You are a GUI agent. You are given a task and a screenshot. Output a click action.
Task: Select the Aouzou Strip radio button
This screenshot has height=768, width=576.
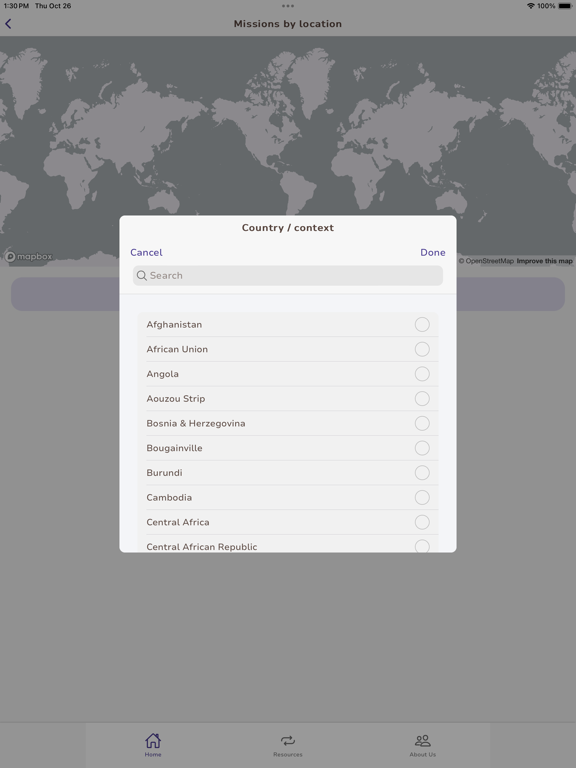point(422,399)
